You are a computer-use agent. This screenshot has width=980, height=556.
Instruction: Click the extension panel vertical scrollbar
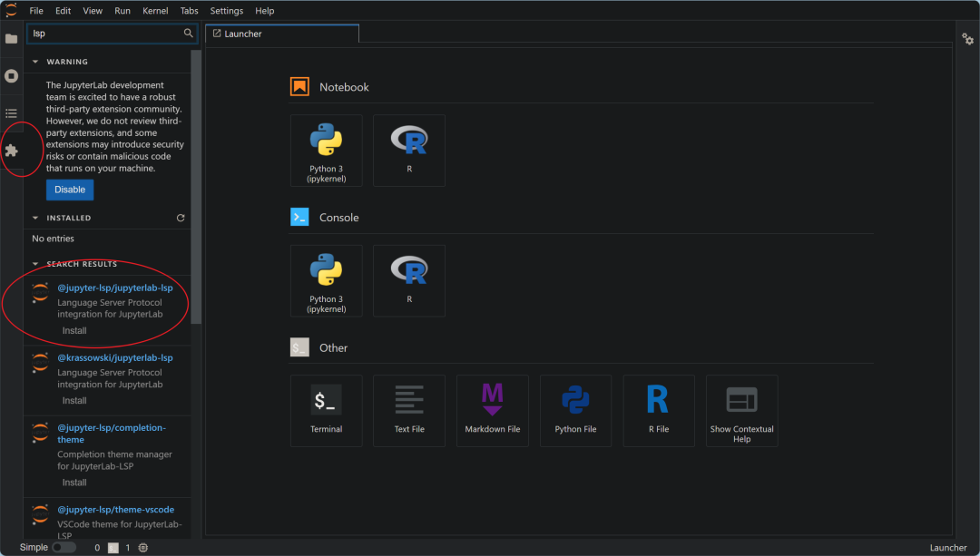[x=196, y=188]
